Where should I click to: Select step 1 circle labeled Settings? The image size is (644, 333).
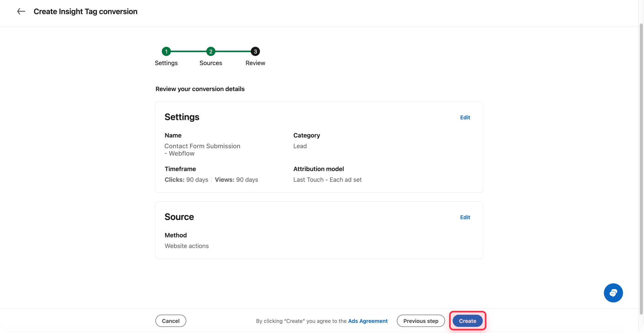click(166, 51)
